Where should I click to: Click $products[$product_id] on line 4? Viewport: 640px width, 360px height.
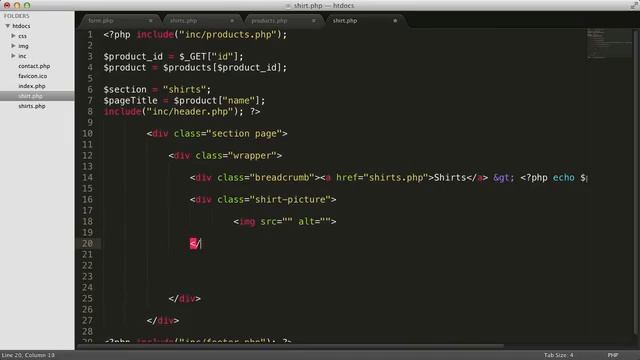222,68
